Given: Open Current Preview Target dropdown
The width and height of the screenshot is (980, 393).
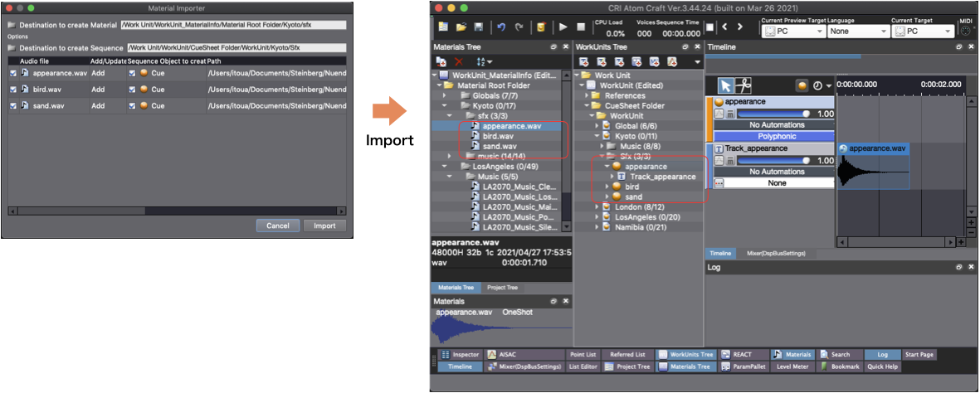Looking at the screenshot, I should (793, 32).
